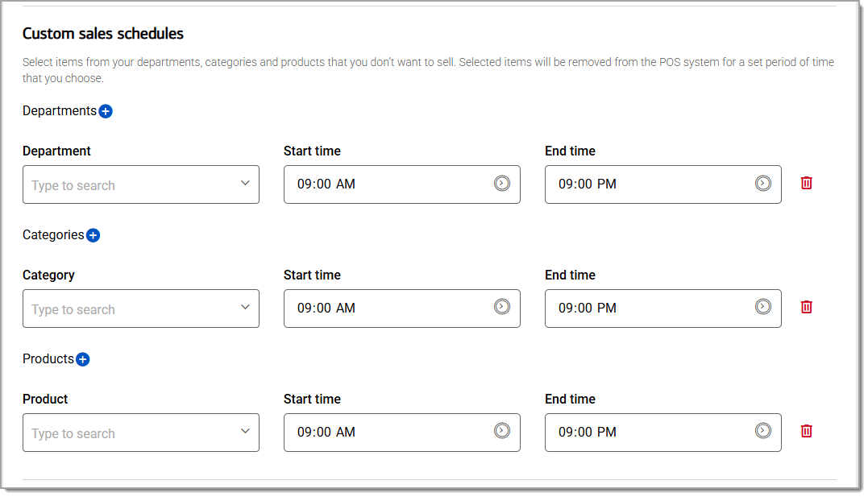This screenshot has width=868, height=497.
Task: Expand the Category search dropdown arrow
Action: point(245,308)
